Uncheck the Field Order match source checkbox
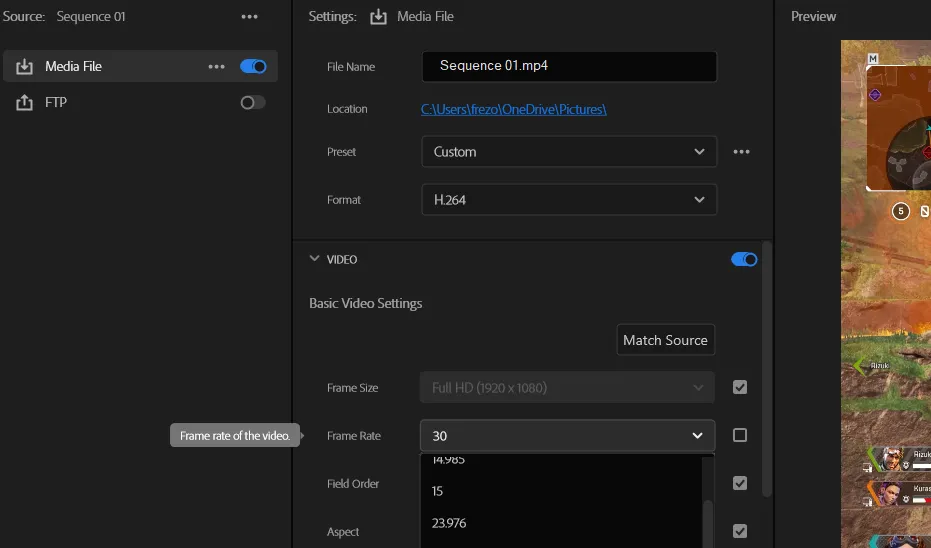The height and width of the screenshot is (548, 931). click(740, 483)
